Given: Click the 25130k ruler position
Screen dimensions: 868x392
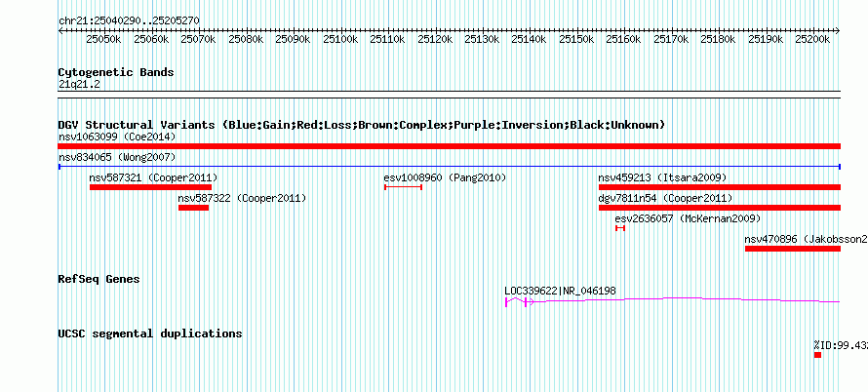Looking at the screenshot, I should pyautogui.click(x=482, y=39).
